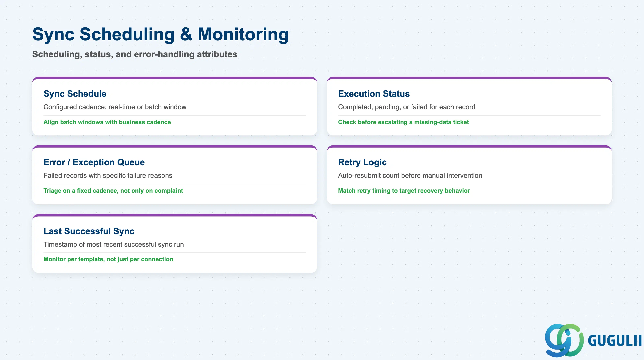
Task: Click the subtitle about error-handling attributes
Action: (x=135, y=54)
